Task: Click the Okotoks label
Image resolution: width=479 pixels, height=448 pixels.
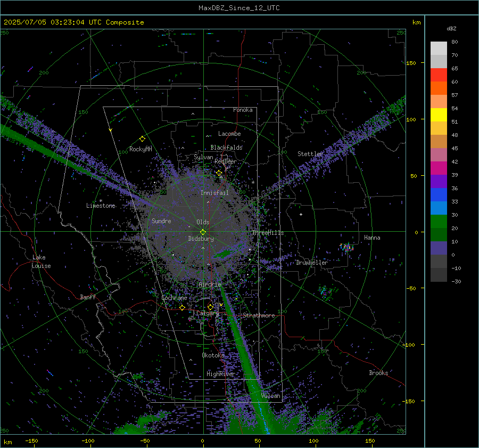Action: click(x=213, y=355)
